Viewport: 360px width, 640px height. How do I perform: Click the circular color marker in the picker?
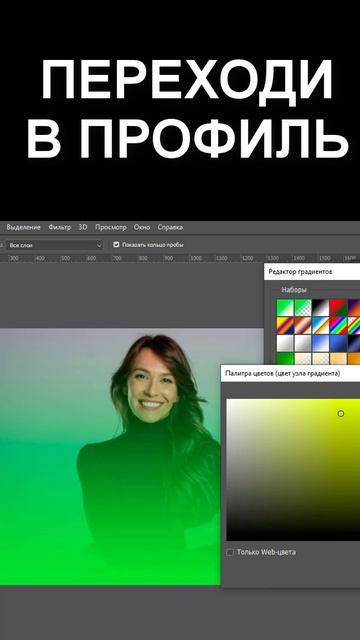[341, 413]
